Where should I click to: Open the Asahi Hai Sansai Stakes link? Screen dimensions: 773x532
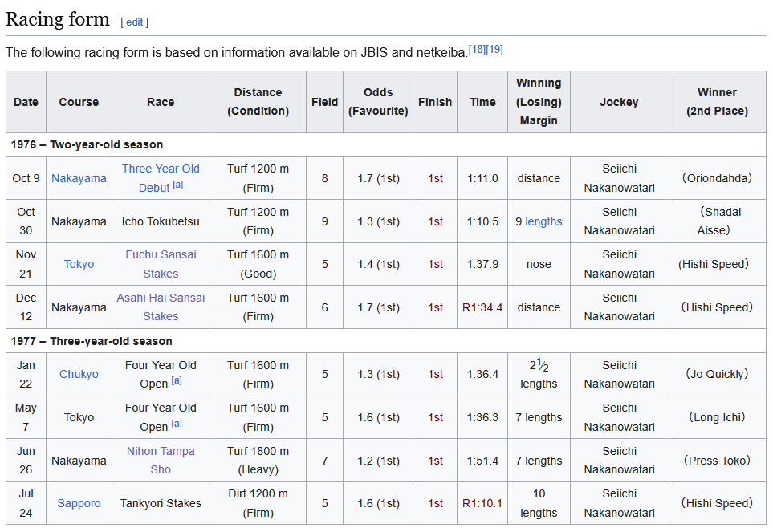pos(161,307)
